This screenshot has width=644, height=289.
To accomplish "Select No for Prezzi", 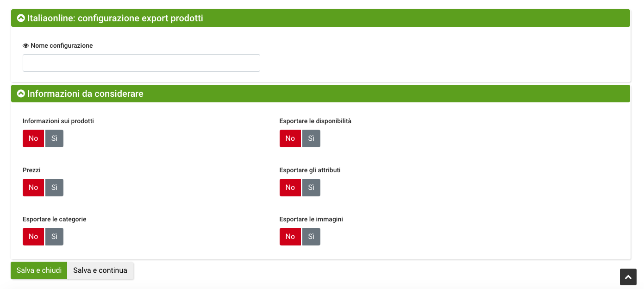I will coord(33,188).
